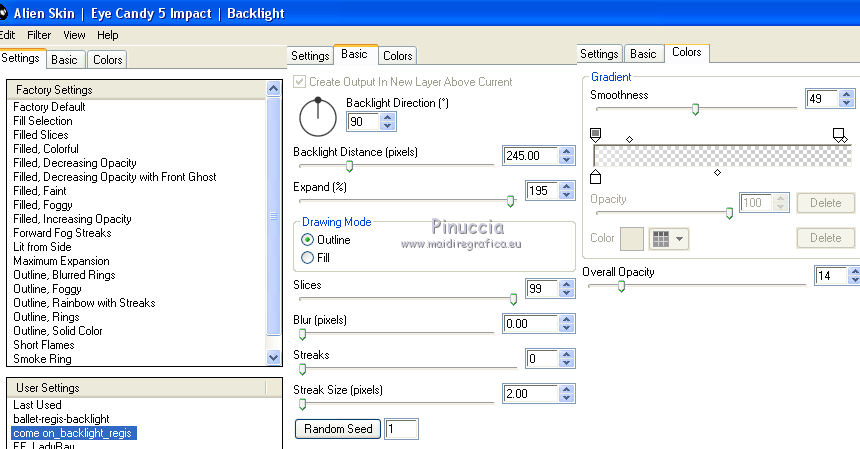Click the Delete button beside Opacity
The height and width of the screenshot is (449, 860).
(825, 203)
